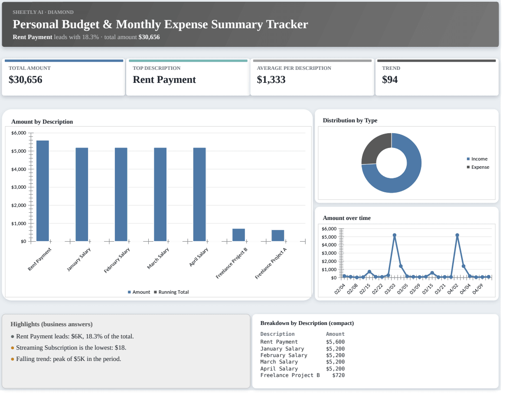This screenshot has height=400, width=532.
Task: Click the Income legend swatch
Action: [x=468, y=159]
